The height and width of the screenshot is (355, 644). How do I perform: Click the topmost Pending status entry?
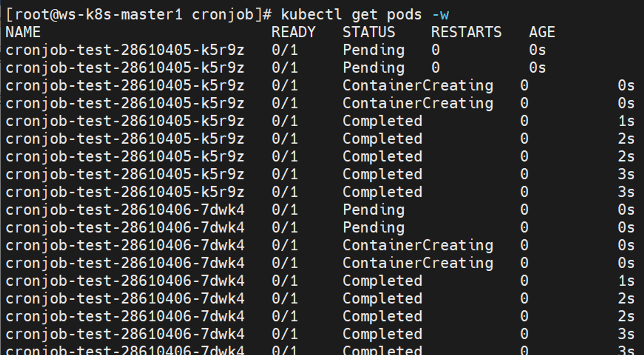(x=374, y=50)
